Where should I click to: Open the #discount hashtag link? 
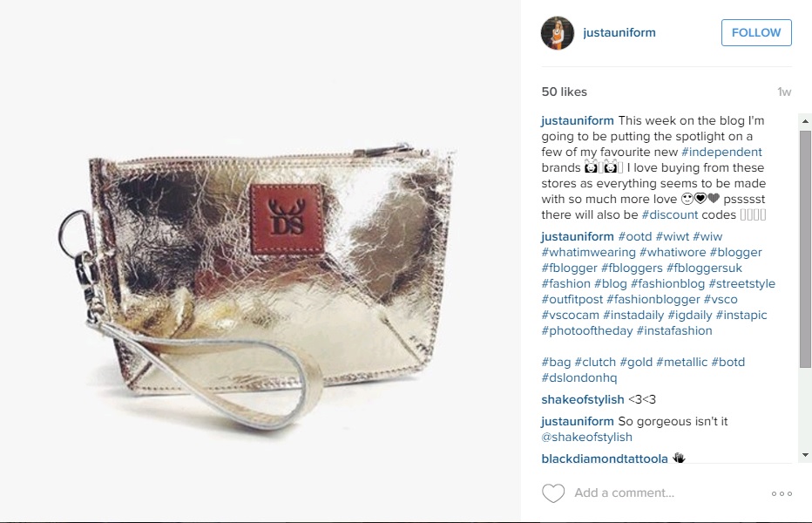point(670,214)
